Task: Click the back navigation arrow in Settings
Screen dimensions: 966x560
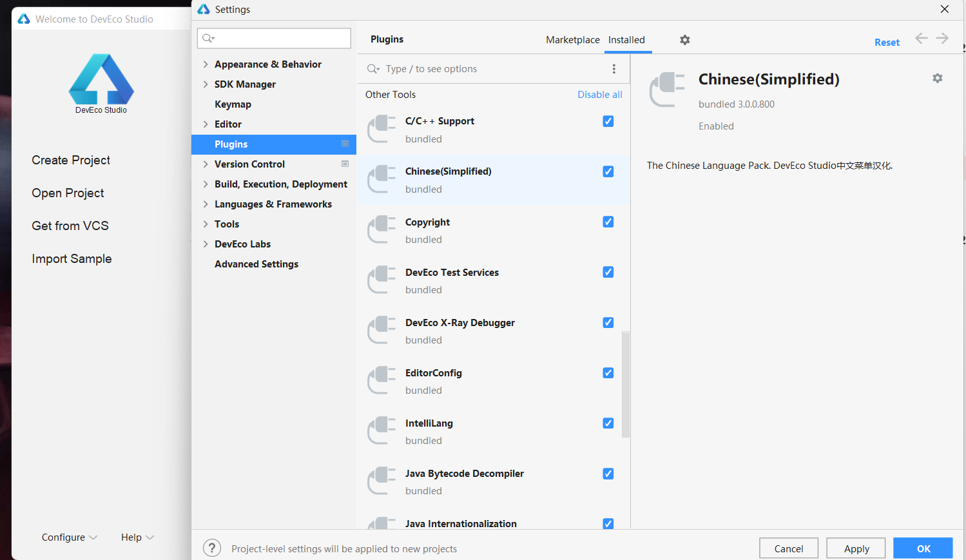Action: click(922, 39)
